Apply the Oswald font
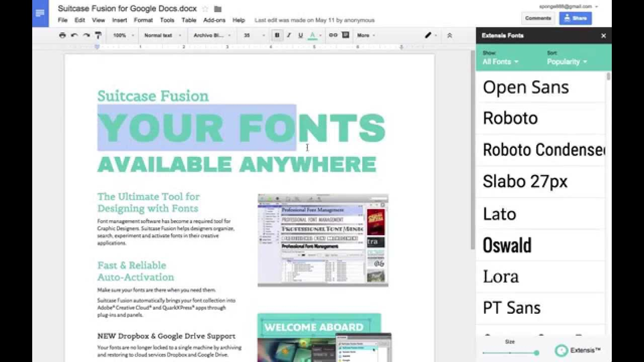 541,245
